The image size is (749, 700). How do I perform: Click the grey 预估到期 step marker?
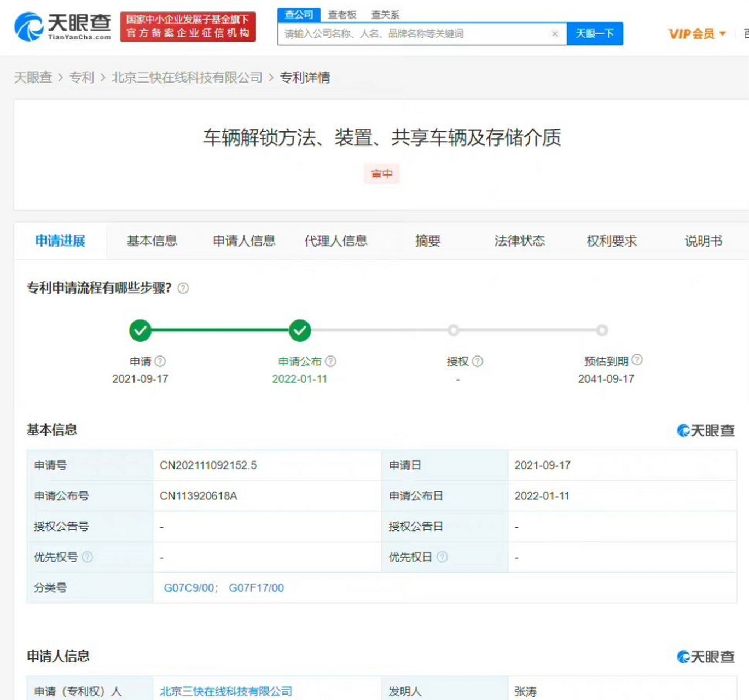tap(602, 330)
